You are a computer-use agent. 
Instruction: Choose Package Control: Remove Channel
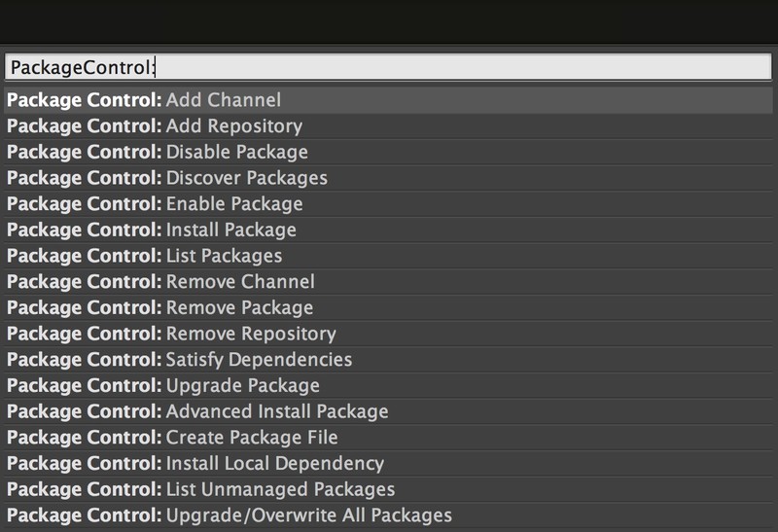[x=388, y=281]
